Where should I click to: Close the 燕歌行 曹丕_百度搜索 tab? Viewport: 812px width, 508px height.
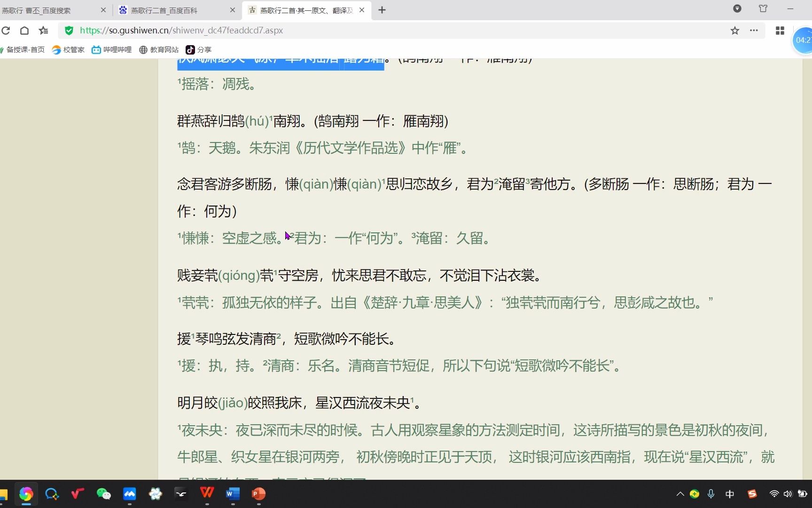[103, 10]
